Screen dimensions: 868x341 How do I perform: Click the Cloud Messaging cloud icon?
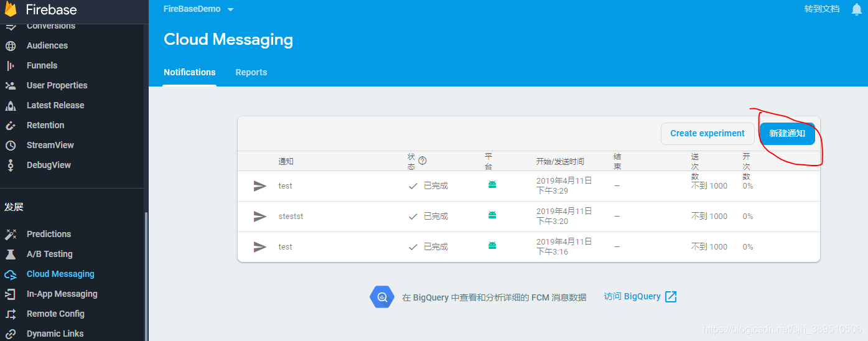(11, 274)
